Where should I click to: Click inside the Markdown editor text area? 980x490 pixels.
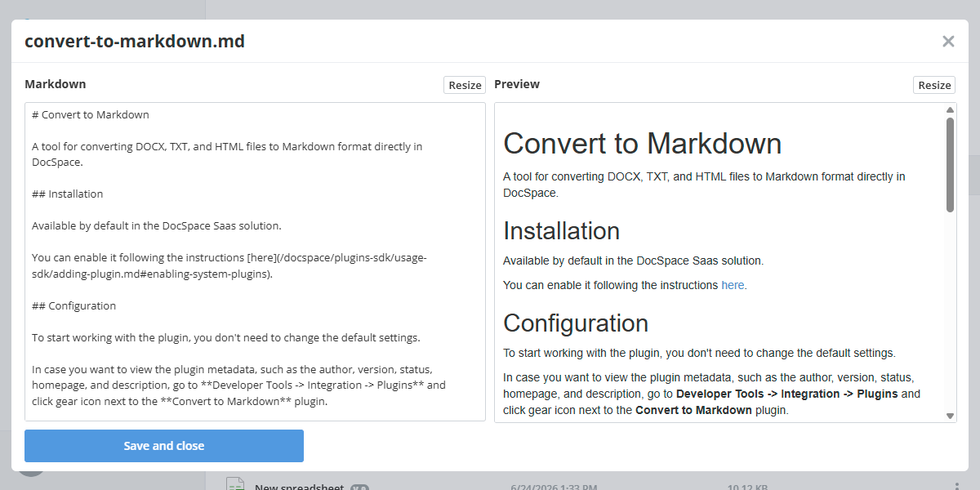255,261
